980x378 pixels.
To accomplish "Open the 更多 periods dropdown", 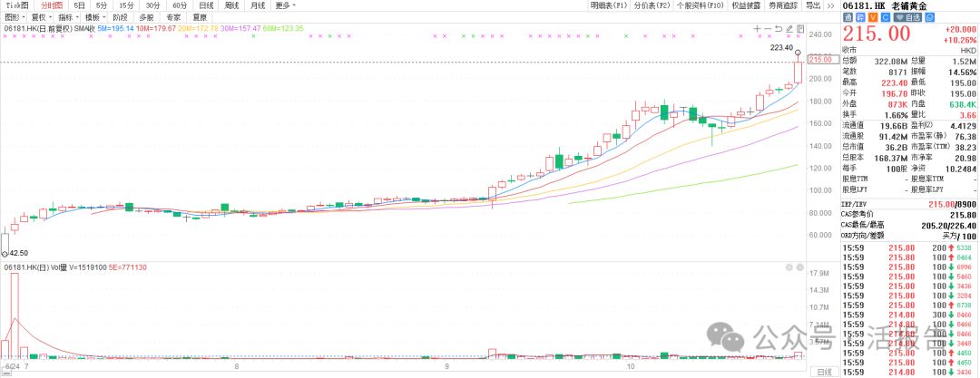I will pos(283,5).
